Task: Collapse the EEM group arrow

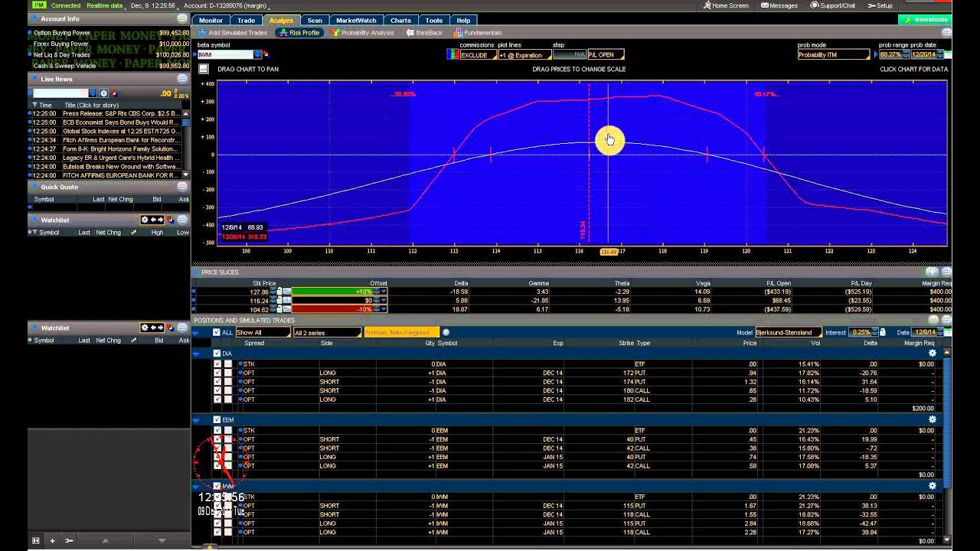Action: tap(196, 419)
